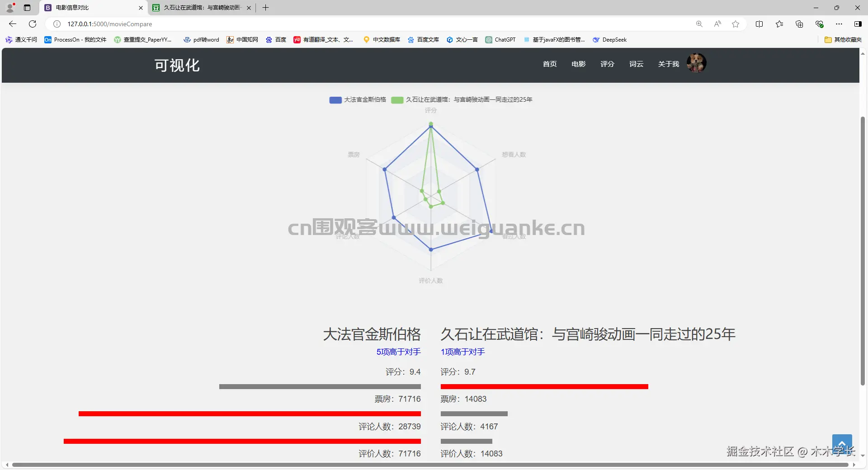Click 1项高于对手 link
The width and height of the screenshot is (868, 470).
click(463, 352)
